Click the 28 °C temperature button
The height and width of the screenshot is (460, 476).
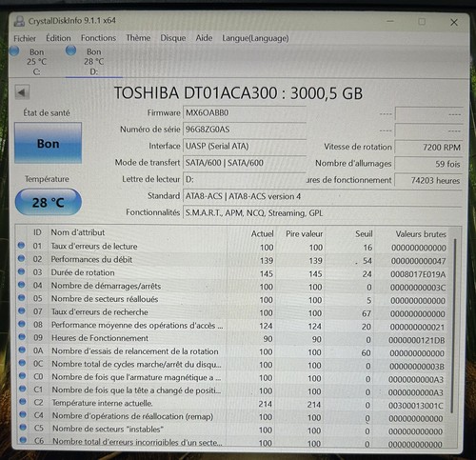point(49,202)
